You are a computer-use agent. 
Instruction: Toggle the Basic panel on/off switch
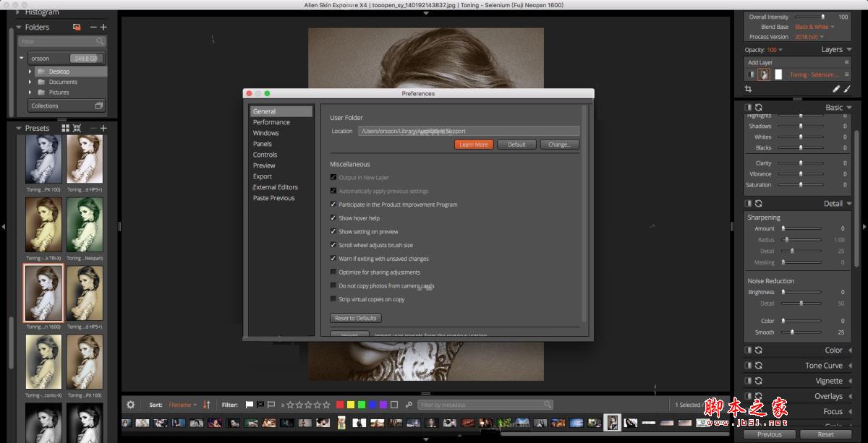749,108
